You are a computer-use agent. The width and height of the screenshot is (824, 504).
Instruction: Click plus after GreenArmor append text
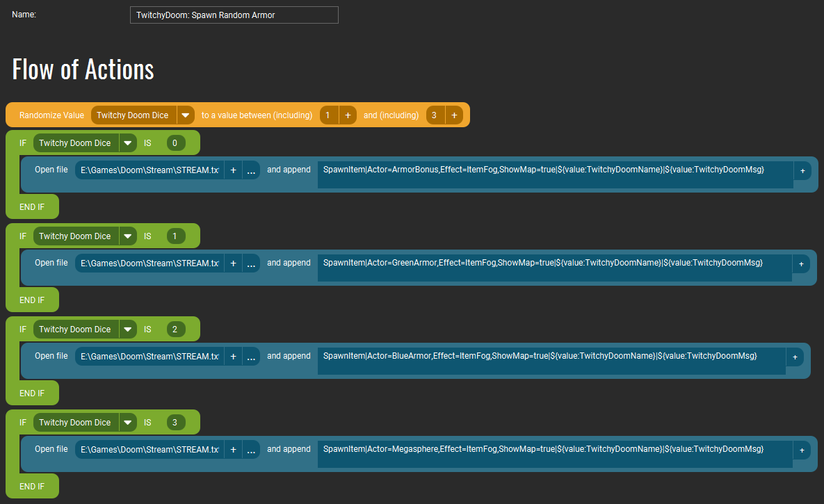pyautogui.click(x=802, y=263)
